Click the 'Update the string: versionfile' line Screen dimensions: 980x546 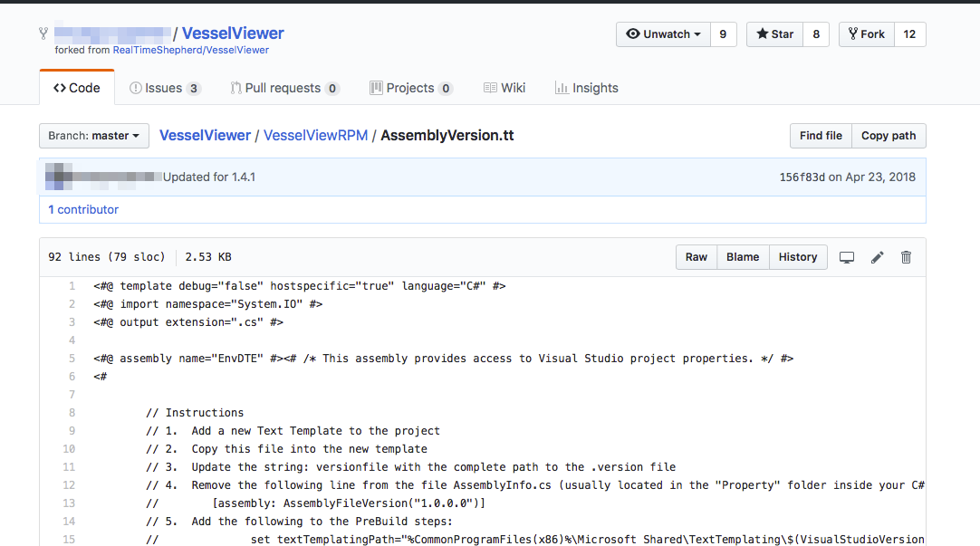[411, 467]
